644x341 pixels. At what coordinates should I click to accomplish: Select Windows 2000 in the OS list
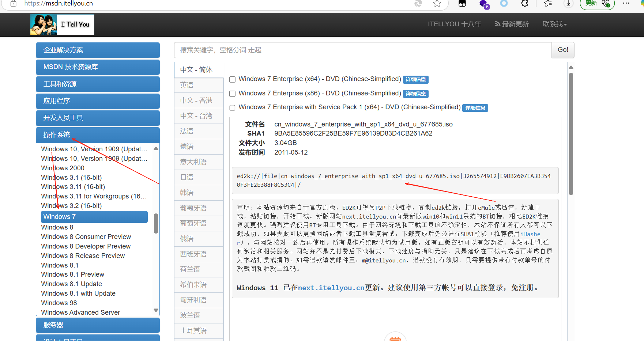click(x=63, y=168)
